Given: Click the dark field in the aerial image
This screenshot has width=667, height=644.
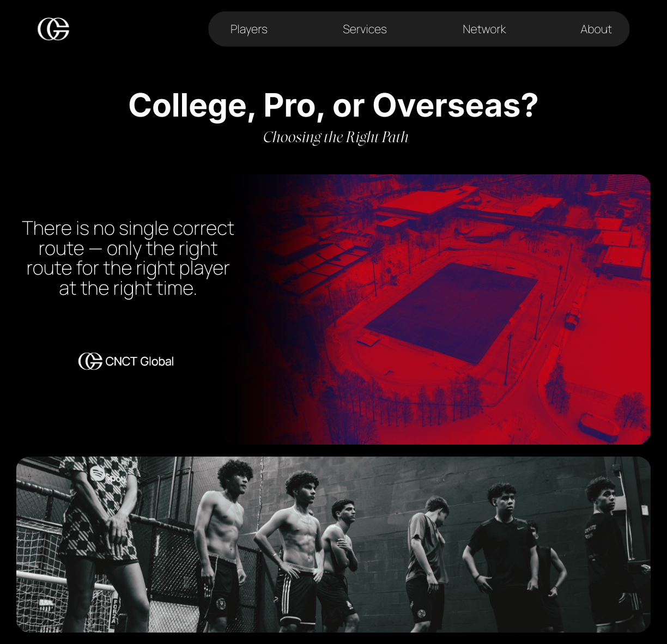Looking at the screenshot, I should pyautogui.click(x=451, y=313).
